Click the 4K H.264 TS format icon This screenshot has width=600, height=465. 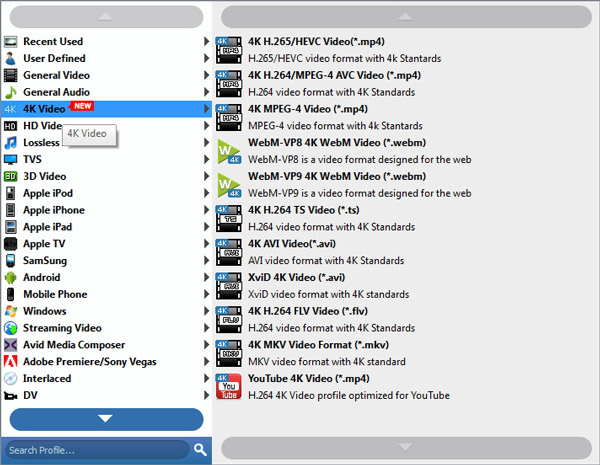pyautogui.click(x=228, y=218)
